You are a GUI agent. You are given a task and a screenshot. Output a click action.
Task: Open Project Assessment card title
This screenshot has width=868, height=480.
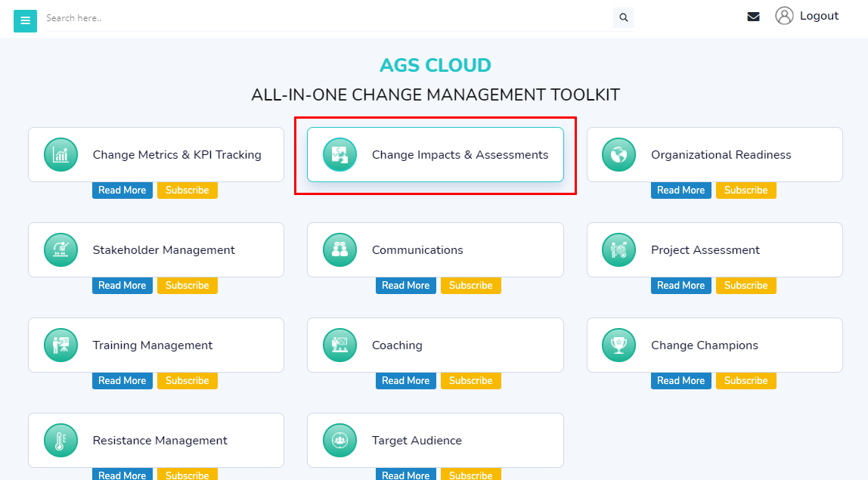[705, 249]
